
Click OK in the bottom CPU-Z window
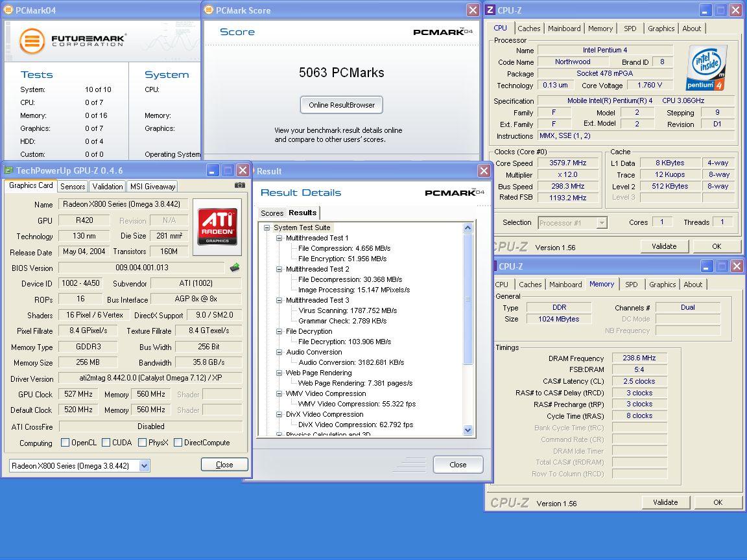click(x=718, y=502)
